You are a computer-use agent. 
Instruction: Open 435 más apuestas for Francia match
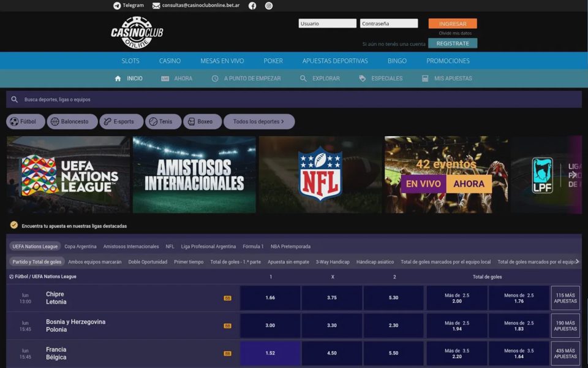(565, 353)
